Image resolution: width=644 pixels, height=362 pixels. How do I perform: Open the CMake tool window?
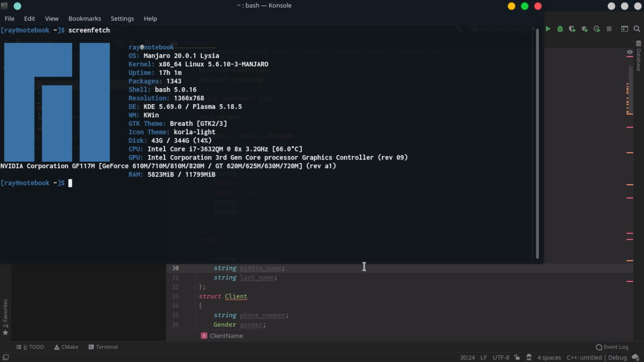[66, 347]
